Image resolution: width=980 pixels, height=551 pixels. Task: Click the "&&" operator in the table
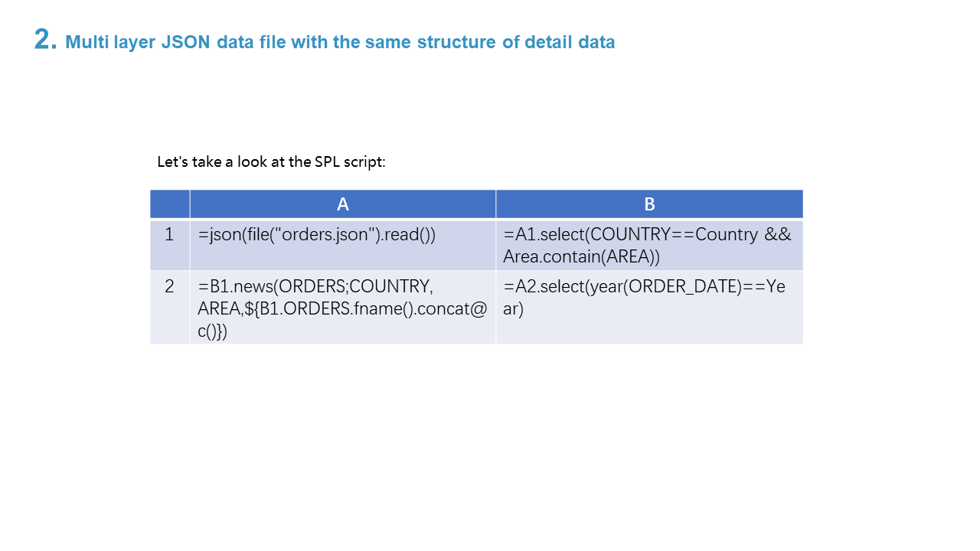[x=778, y=235]
